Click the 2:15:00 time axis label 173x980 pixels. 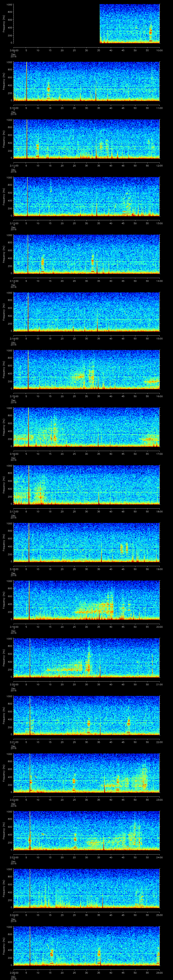(14, 396)
